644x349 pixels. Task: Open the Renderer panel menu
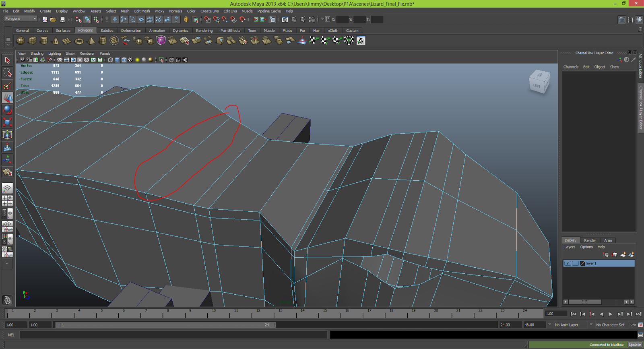pyautogui.click(x=87, y=54)
